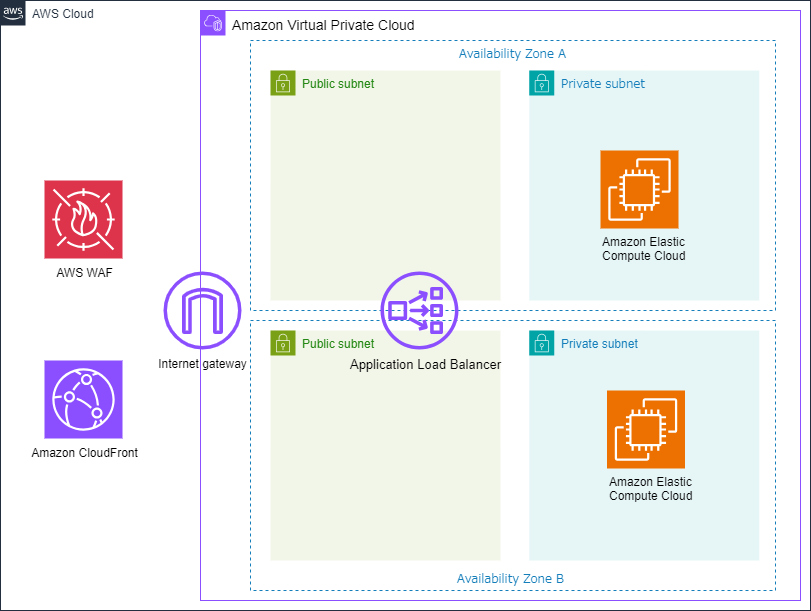Select the 'Amazon Virtual Private Cloud' label
This screenshot has height=611, width=811.
tap(323, 25)
